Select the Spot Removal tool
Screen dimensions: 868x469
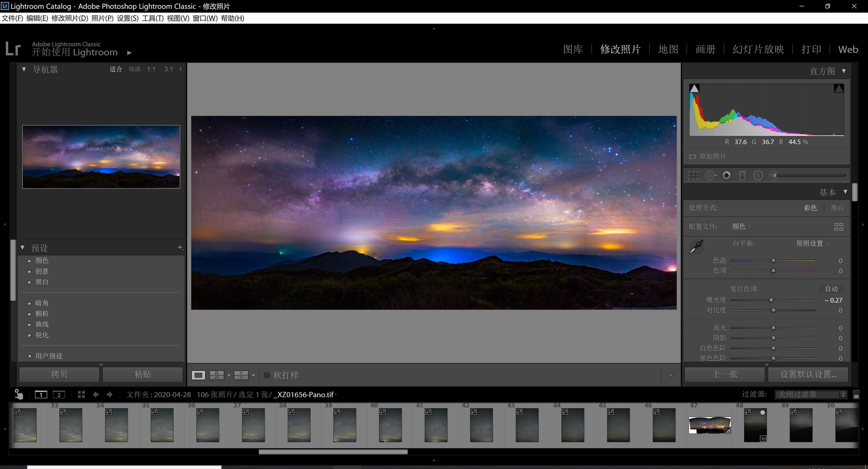pos(710,175)
